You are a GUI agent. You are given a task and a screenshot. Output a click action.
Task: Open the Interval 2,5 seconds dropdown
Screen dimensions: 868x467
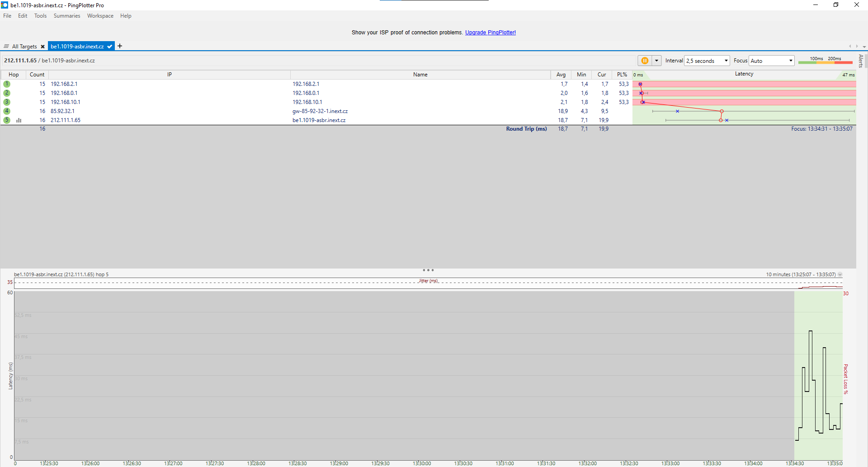coord(707,61)
